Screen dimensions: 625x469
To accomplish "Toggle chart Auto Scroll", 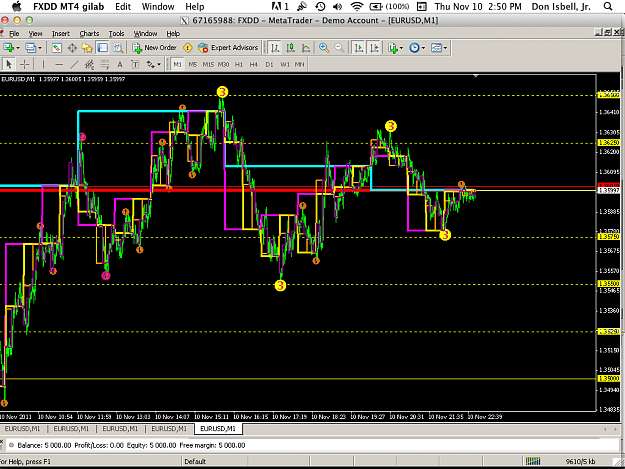I will coord(359,48).
